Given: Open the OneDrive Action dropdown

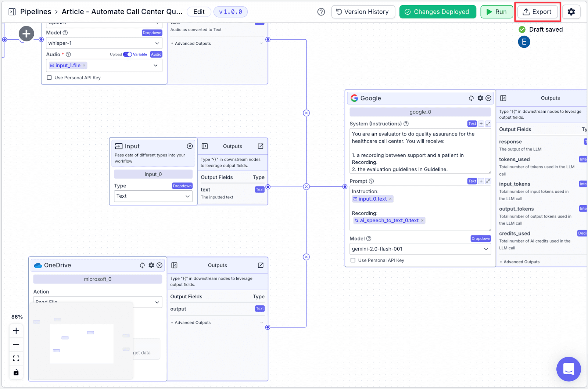Looking at the screenshot, I should coord(98,302).
